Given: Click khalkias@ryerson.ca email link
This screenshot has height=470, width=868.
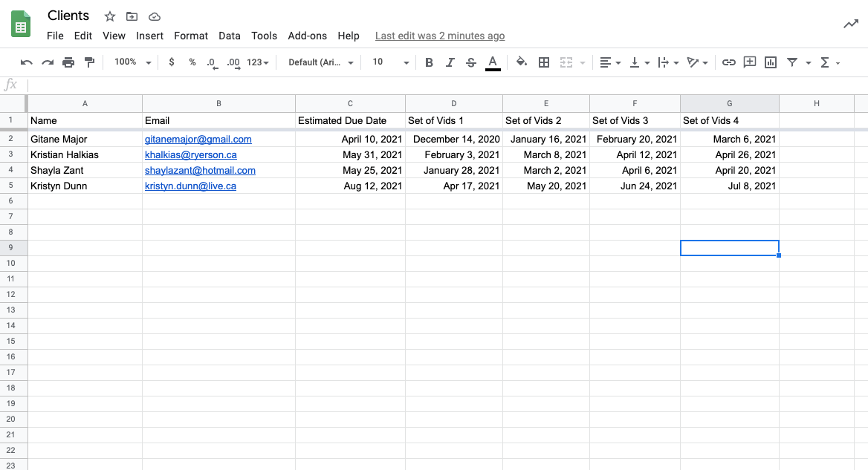Looking at the screenshot, I should point(191,155).
